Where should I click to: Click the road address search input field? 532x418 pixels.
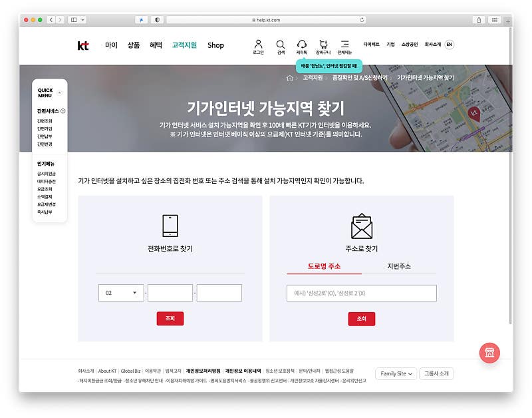pyautogui.click(x=361, y=293)
